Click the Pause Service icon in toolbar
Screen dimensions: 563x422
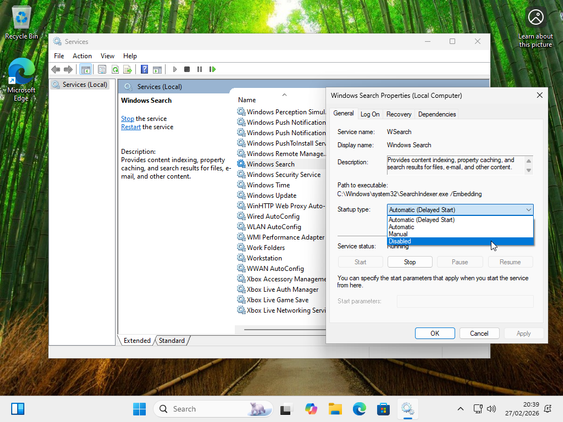coord(200,69)
